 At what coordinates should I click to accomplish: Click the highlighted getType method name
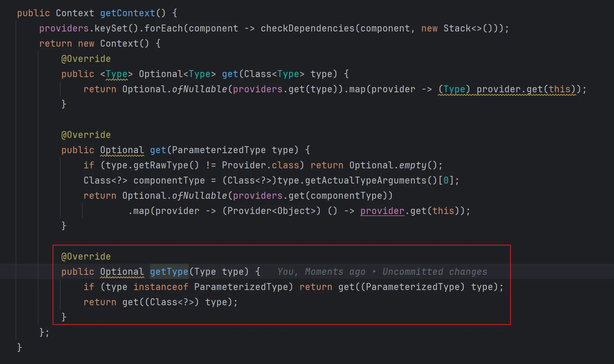[169, 272]
